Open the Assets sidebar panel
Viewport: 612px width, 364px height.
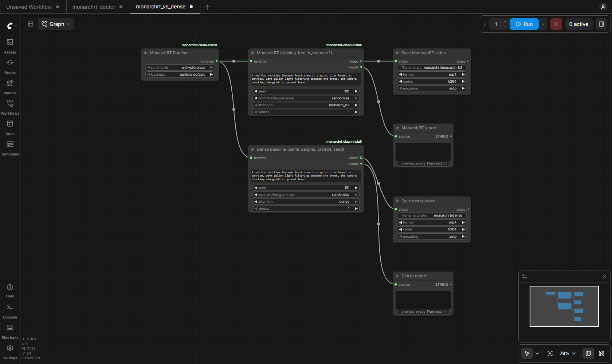tap(10, 46)
